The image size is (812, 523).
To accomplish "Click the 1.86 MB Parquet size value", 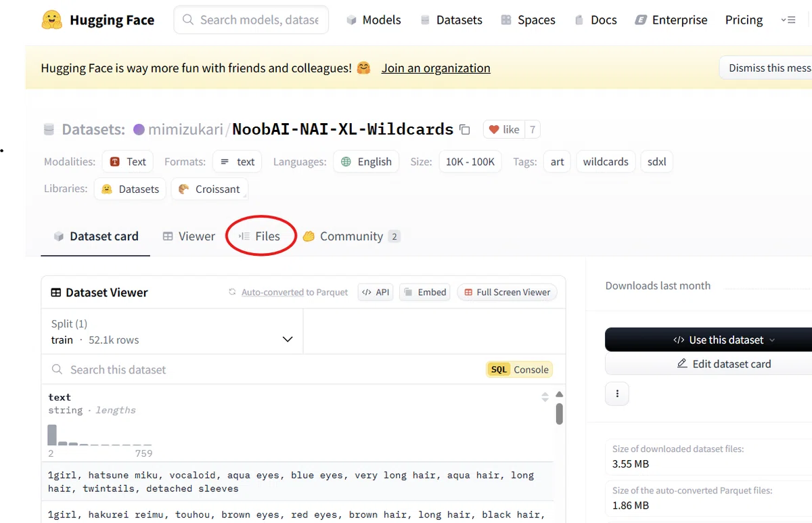I will pos(631,505).
